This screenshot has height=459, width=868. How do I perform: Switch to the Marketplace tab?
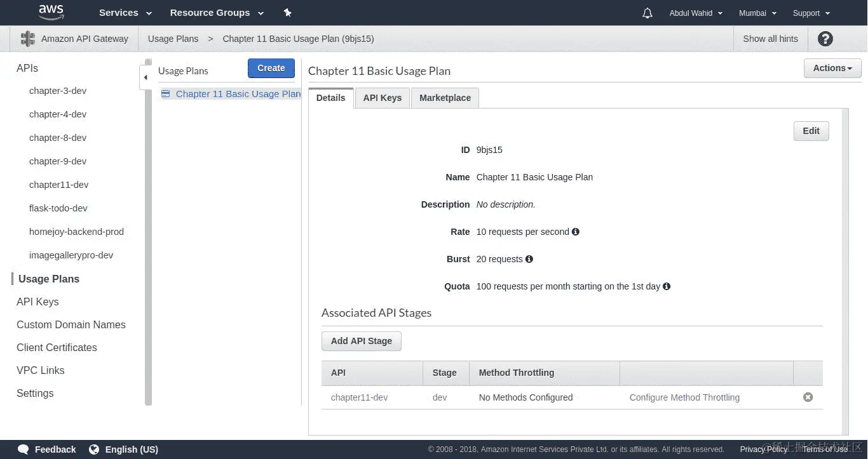445,98
